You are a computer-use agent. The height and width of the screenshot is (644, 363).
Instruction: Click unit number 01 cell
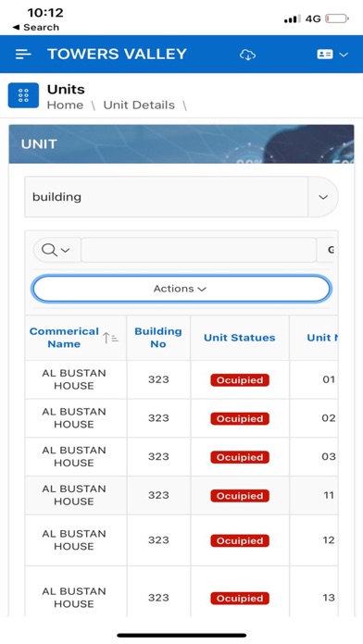[x=329, y=379]
